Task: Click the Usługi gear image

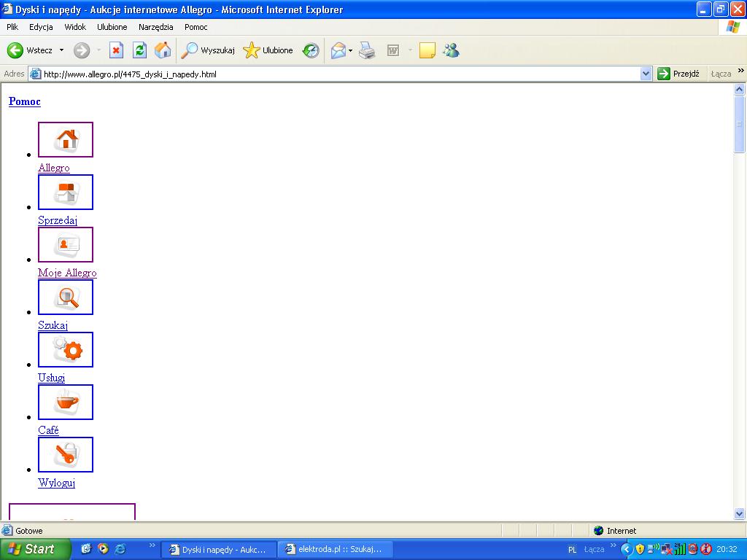Action: tap(66, 349)
